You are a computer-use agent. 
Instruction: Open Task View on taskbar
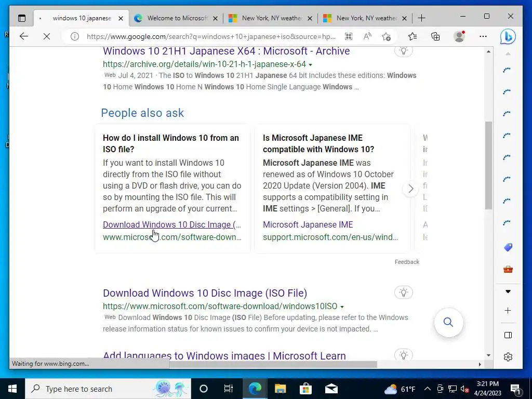click(229, 389)
